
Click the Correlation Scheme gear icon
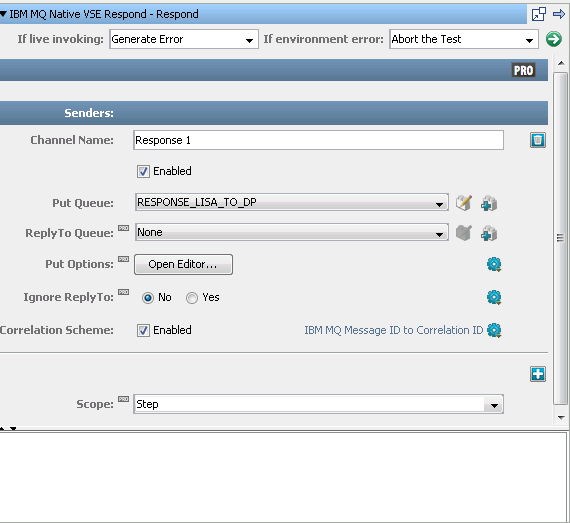(494, 330)
